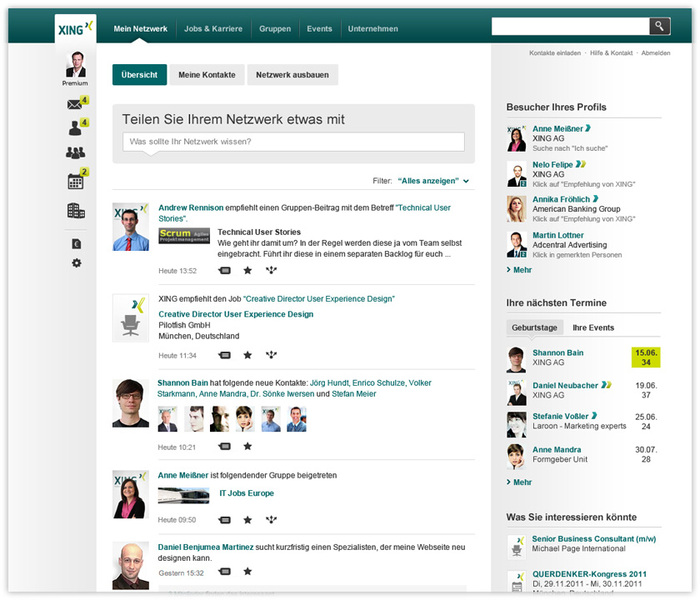Image resolution: width=700 pixels, height=600 pixels.
Task: Comment on Shannon Bain's new contacts post
Action: [x=224, y=447]
